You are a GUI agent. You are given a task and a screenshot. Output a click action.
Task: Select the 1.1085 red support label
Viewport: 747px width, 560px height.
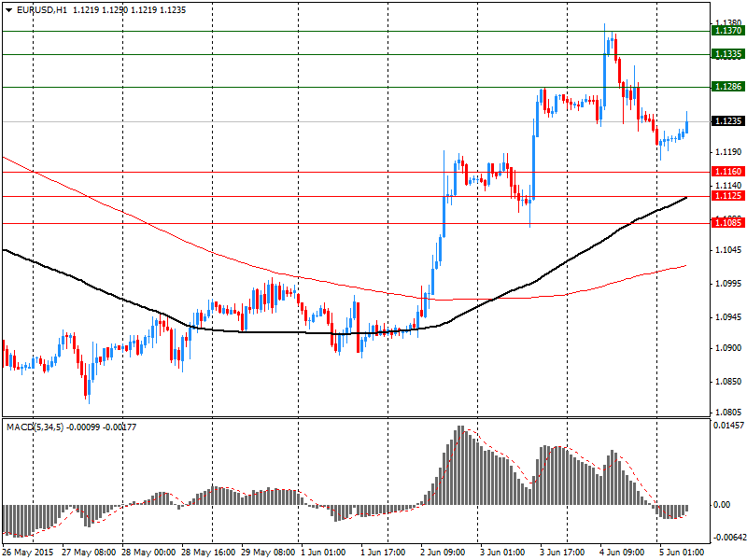click(727, 222)
